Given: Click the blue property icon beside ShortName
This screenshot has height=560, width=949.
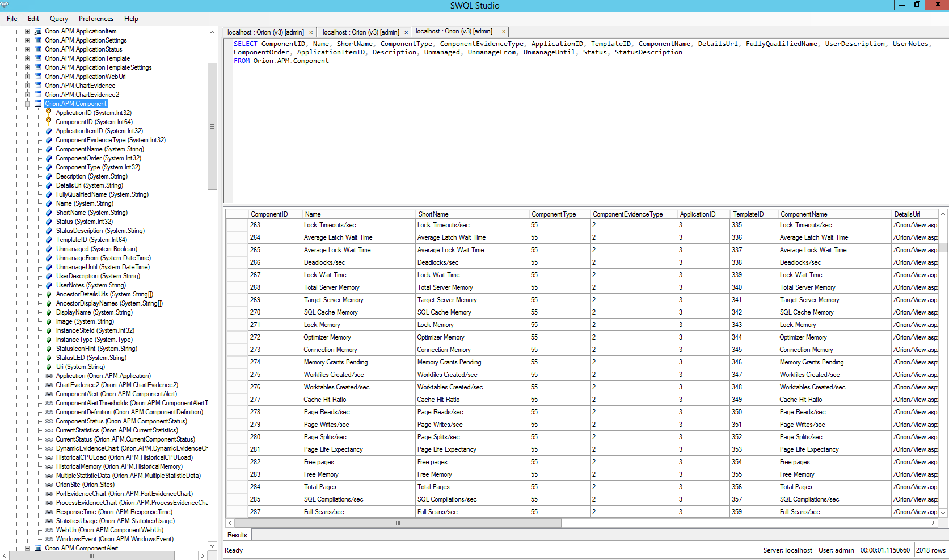Looking at the screenshot, I should [x=49, y=213].
